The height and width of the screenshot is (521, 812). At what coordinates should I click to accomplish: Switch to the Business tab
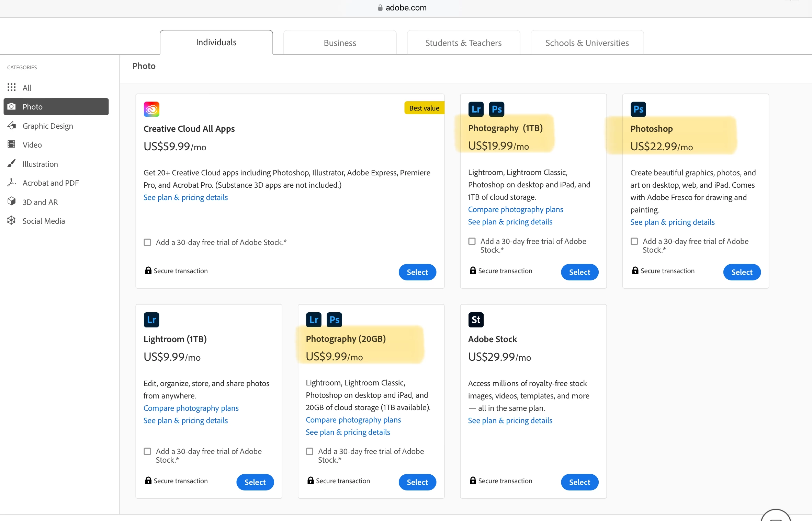tap(340, 43)
